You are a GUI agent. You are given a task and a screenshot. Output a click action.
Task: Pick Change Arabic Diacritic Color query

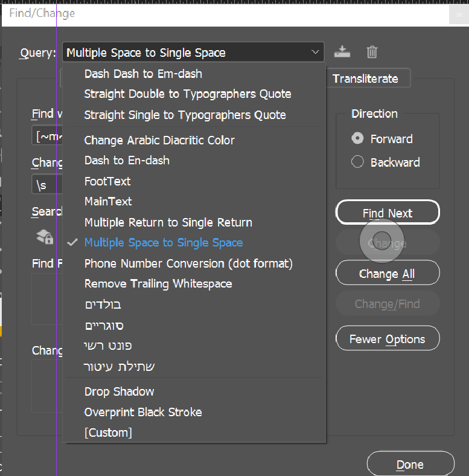(x=159, y=140)
